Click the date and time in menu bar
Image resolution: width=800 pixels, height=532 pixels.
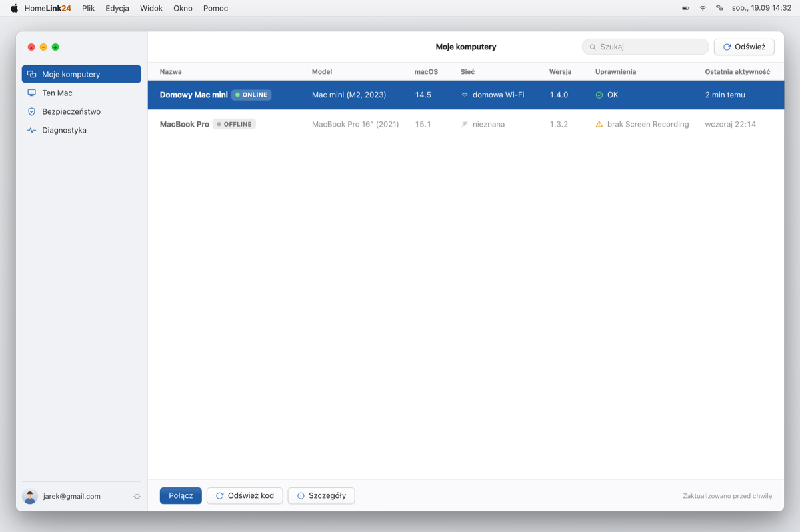761,8
